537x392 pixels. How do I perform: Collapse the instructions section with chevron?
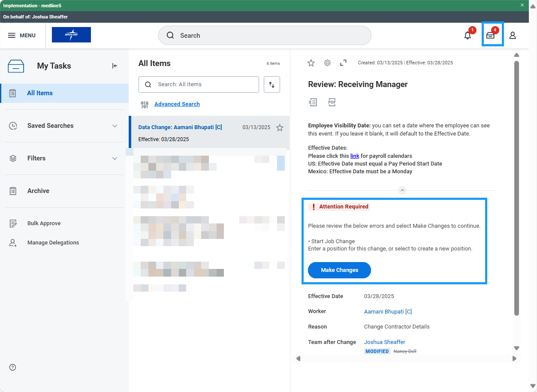pyautogui.click(x=402, y=190)
